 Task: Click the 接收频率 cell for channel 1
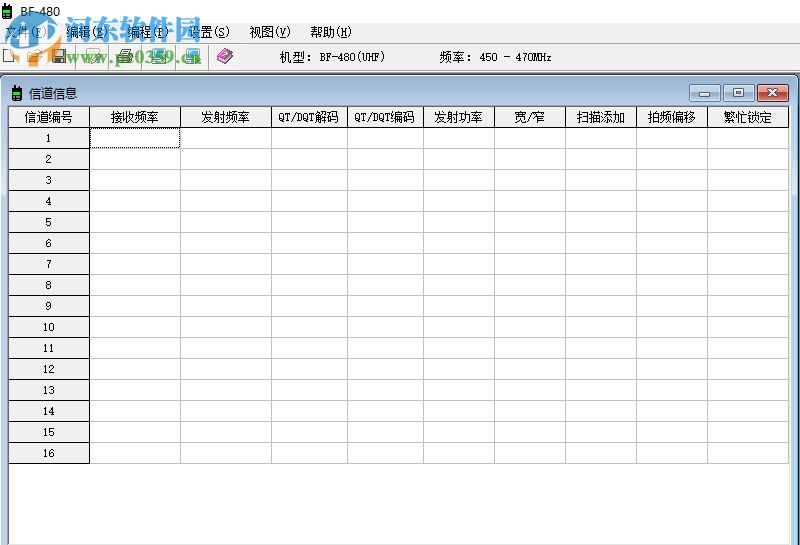[x=135, y=138]
